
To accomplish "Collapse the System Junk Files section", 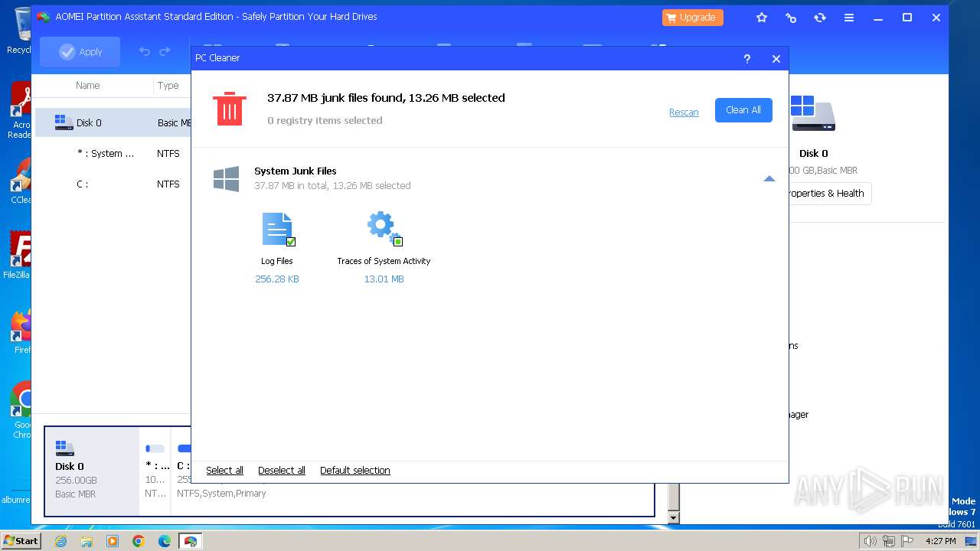I will pos(769,178).
